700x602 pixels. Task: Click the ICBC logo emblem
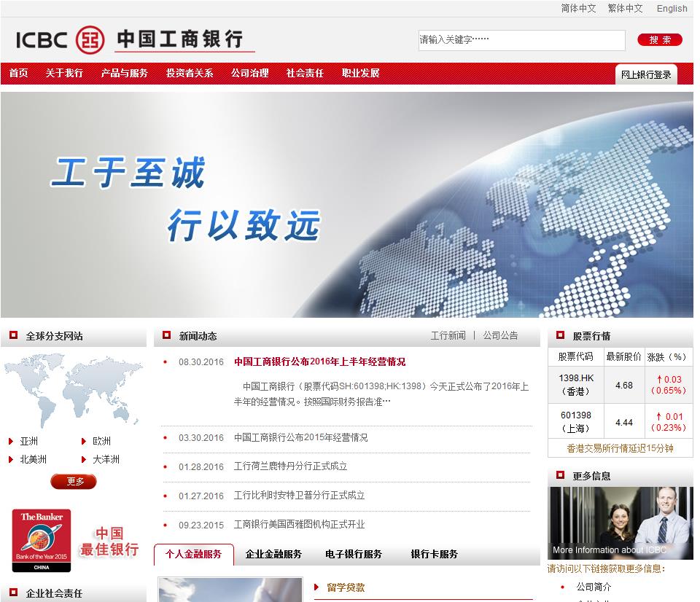[x=90, y=39]
